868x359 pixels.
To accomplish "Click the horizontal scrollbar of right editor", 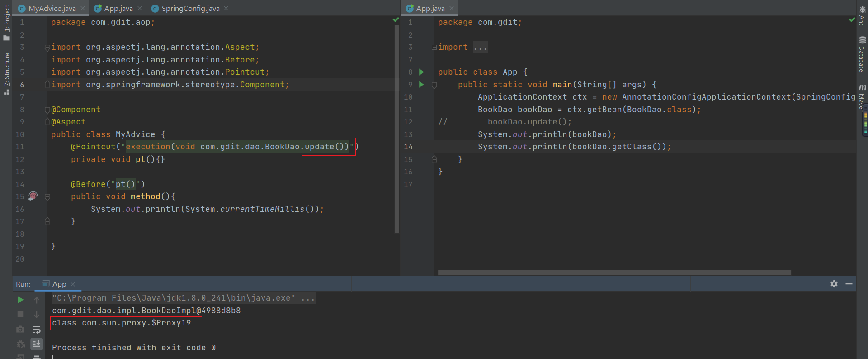I will coord(614,273).
